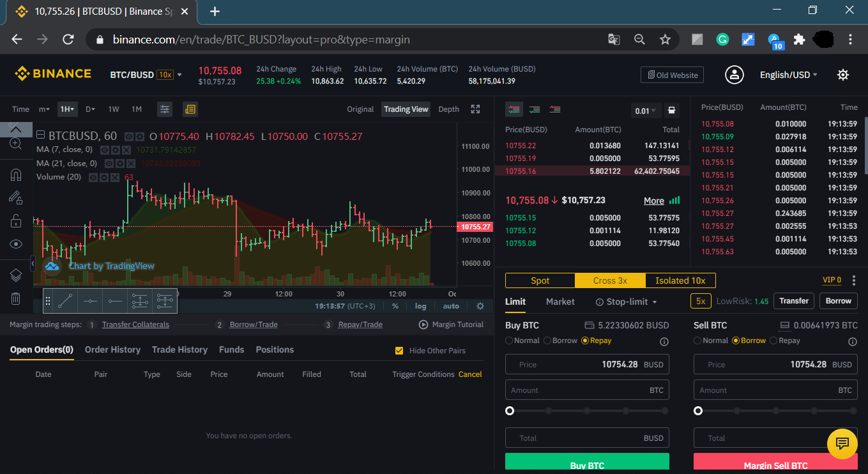Click the Buy BTC Amount input field
Screen dimensions: 868x474
(587, 390)
